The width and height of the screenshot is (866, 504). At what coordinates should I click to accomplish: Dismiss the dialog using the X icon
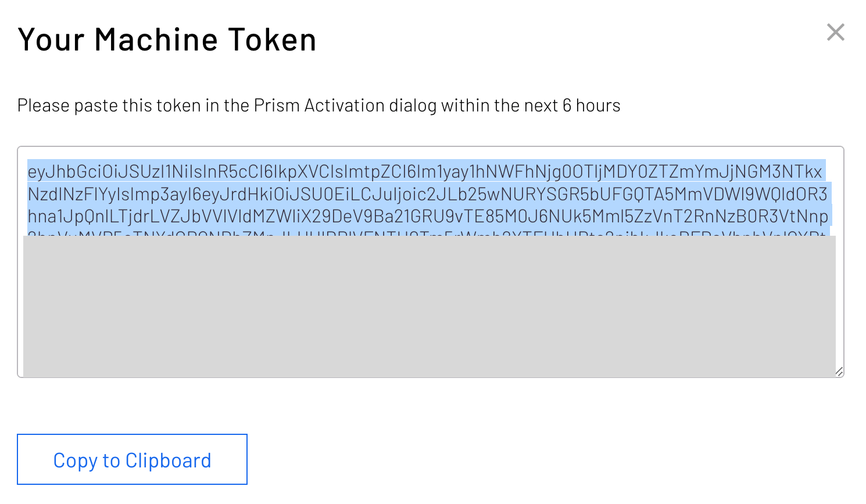click(x=835, y=33)
